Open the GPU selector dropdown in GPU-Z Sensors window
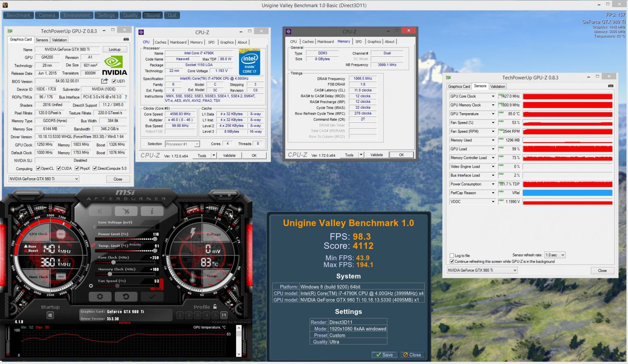Viewport: 628px width, 364px height. click(x=482, y=270)
